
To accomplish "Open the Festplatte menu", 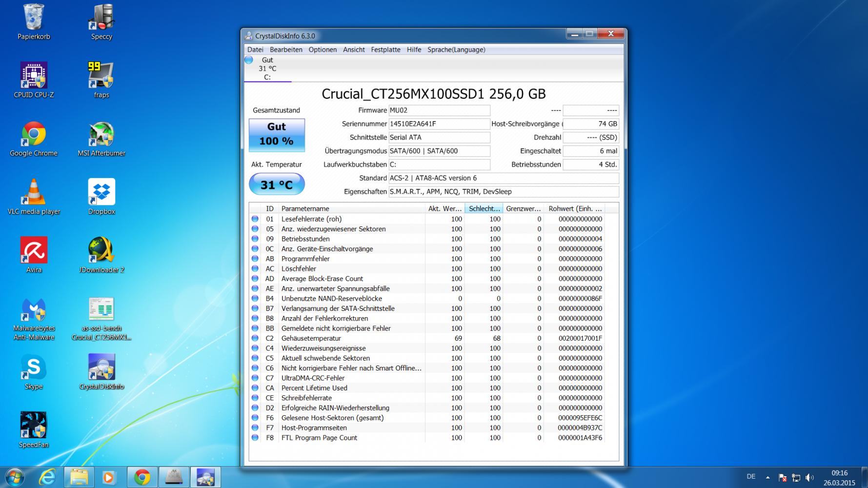I will click(385, 49).
